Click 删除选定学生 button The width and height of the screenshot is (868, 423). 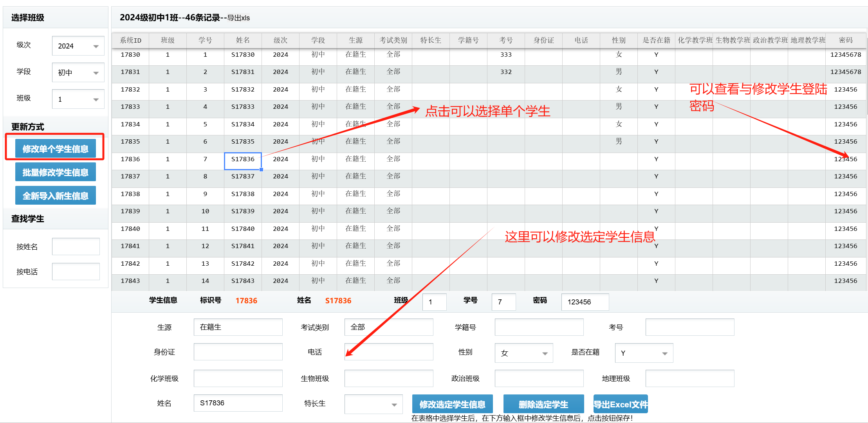pyautogui.click(x=543, y=404)
